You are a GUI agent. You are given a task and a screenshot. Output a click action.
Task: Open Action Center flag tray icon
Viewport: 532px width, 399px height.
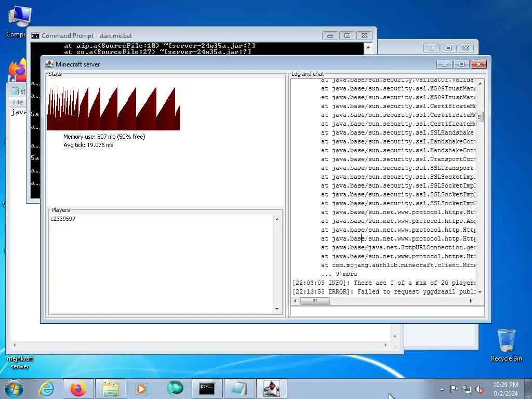454,389
